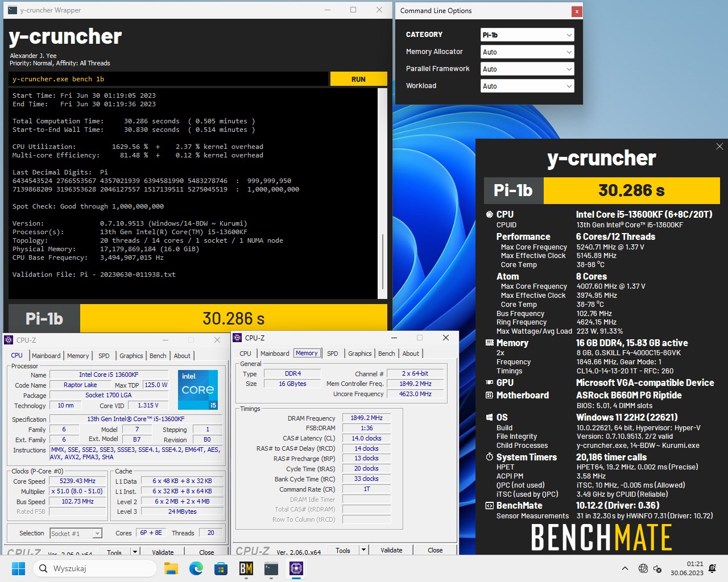Click the network globe tray icon
The height and width of the screenshot is (582, 728).
pyautogui.click(x=643, y=568)
